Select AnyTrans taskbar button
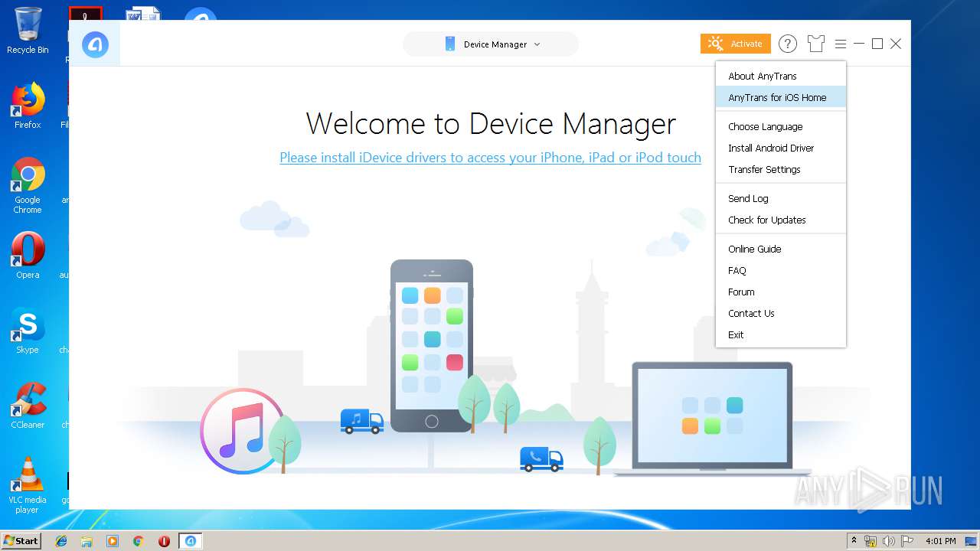Screen dimensions: 980x551 pos(191,541)
